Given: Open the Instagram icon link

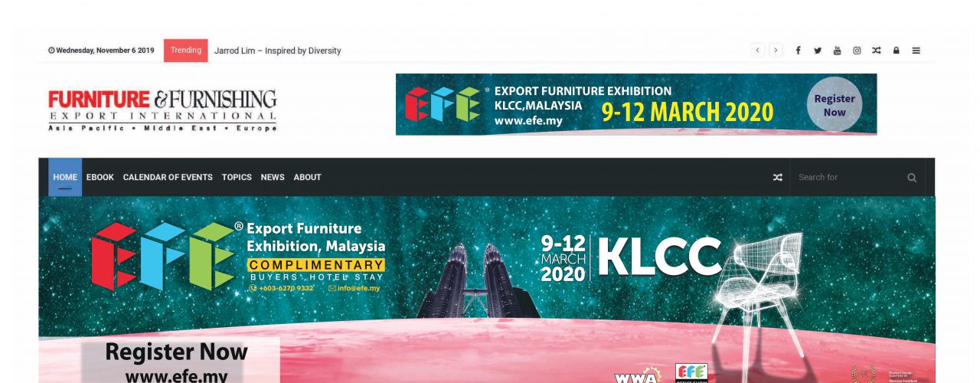Looking at the screenshot, I should (857, 51).
